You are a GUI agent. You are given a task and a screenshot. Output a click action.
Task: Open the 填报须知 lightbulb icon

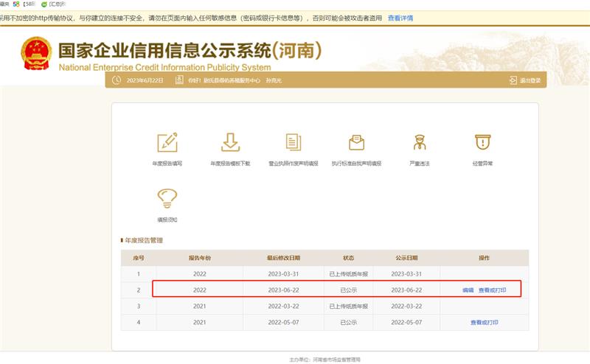pyautogui.click(x=167, y=198)
